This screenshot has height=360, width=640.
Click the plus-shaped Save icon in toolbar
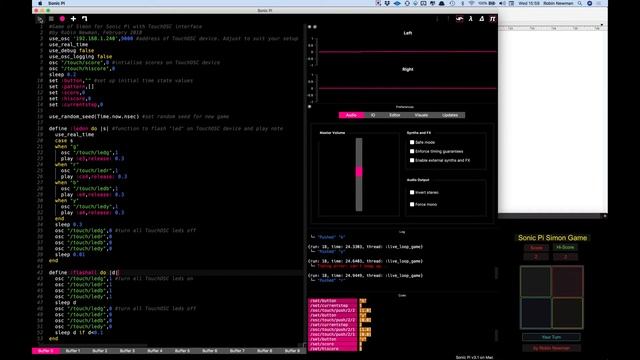(73, 19)
